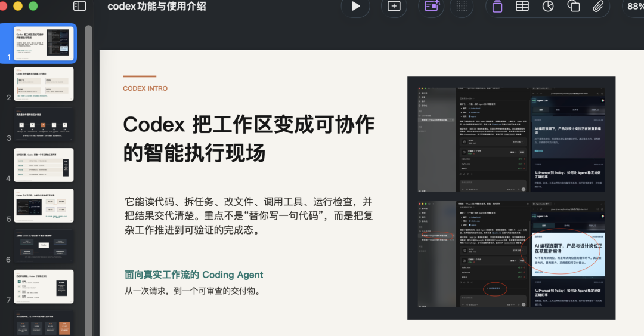Insert a chart from the toolbar
Viewport: 644px width, 336px height.
click(x=548, y=6)
